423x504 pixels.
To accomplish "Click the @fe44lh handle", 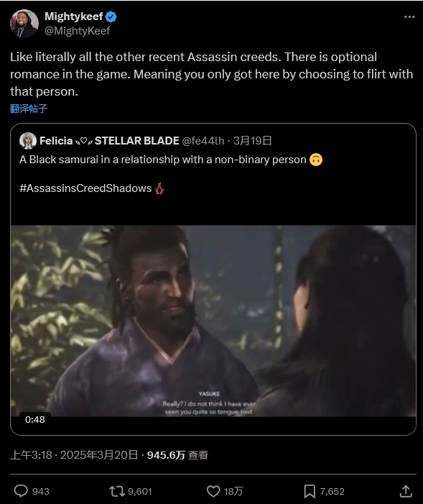I will (x=203, y=141).
